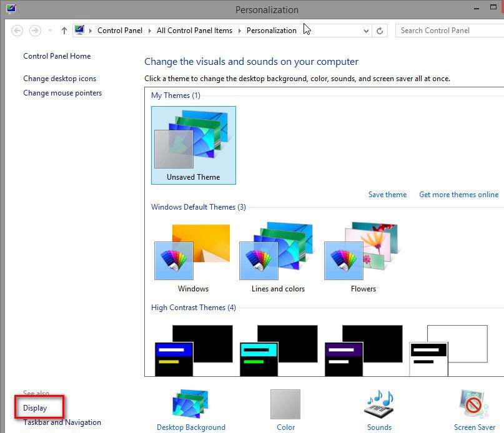
Task: Click the Personalization icon in the address bar
Action: click(x=79, y=30)
